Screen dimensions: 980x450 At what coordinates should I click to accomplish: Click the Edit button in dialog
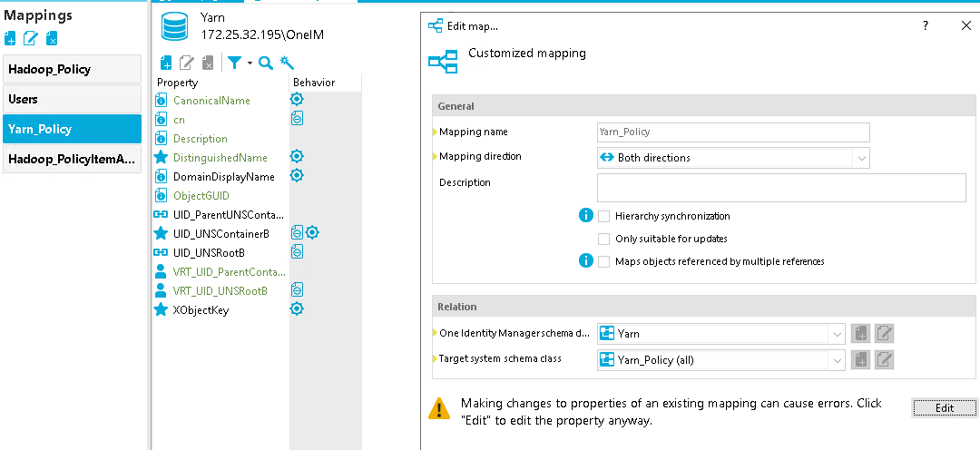pos(945,407)
